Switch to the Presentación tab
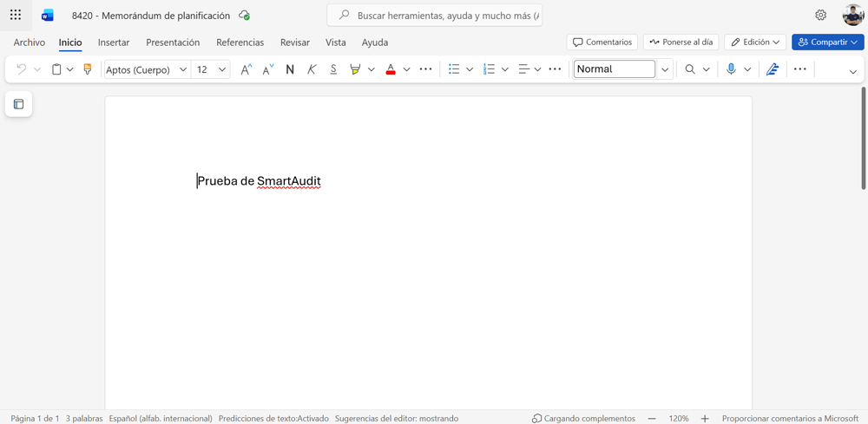 pyautogui.click(x=173, y=42)
